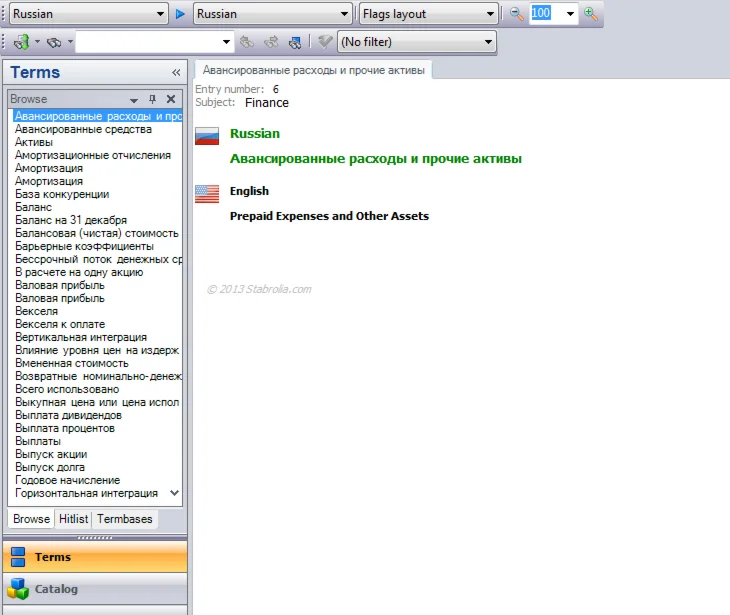Open the Catalog navigation button

coord(95,589)
